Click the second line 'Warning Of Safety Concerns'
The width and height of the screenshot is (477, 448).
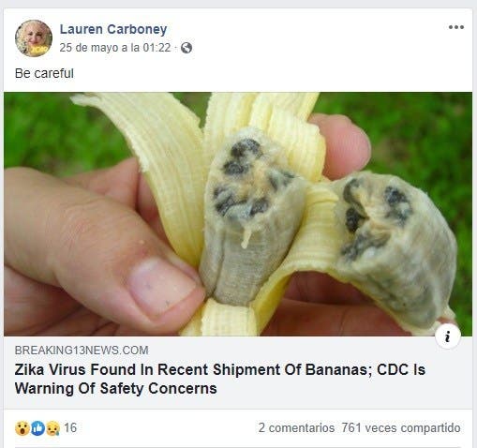tap(116, 389)
